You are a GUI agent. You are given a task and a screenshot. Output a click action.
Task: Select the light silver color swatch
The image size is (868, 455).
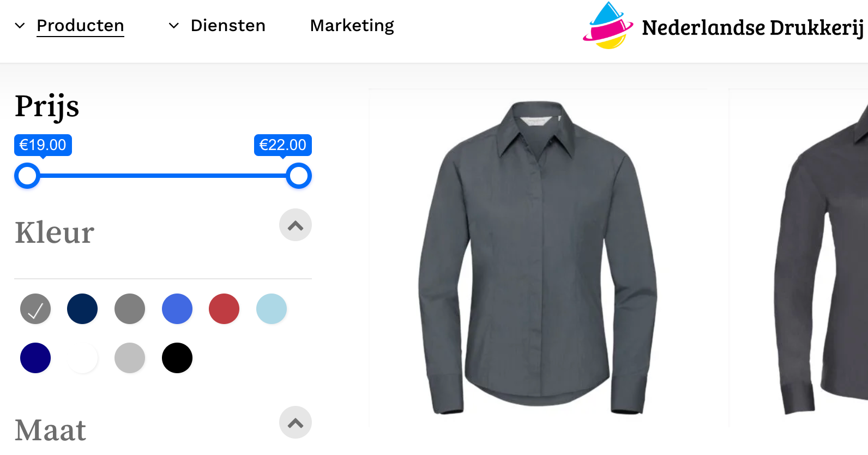130,358
